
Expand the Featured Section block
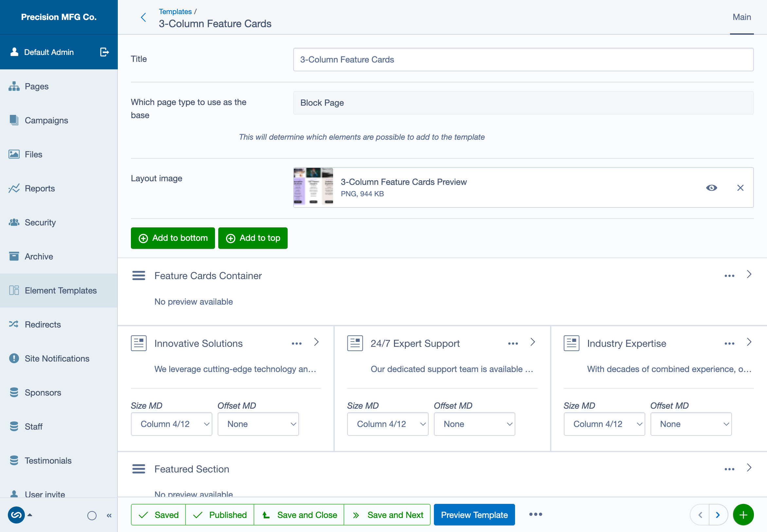pos(749,468)
